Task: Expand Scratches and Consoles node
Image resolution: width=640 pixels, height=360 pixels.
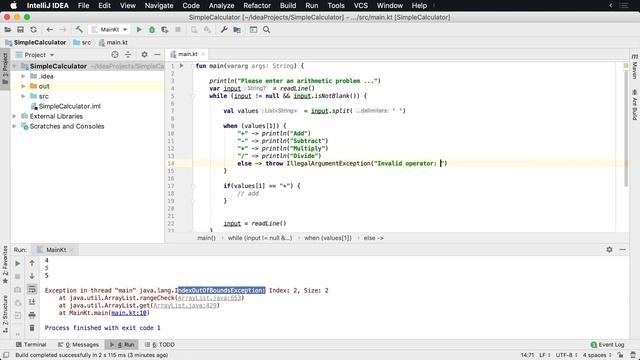Action: point(15,126)
